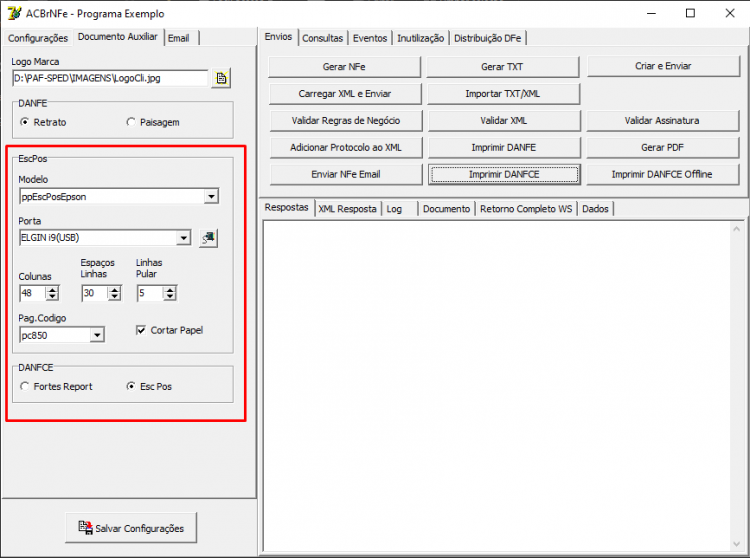This screenshot has height=558, width=750.
Task: Click the ACBrNFe application icon in title bar
Action: tap(14, 13)
